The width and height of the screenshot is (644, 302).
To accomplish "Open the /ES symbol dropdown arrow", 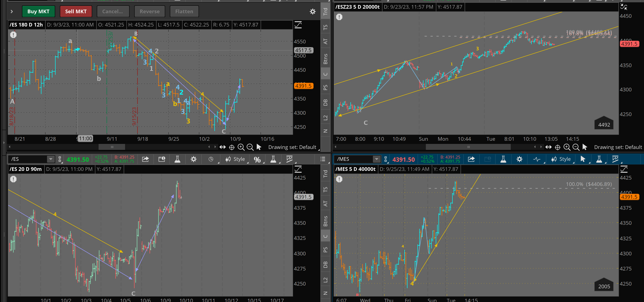I will pos(51,159).
